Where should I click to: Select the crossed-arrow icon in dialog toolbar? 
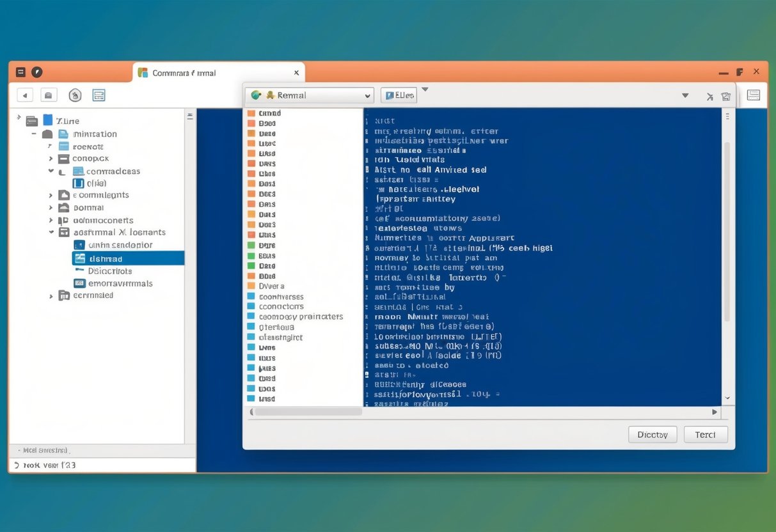[709, 96]
